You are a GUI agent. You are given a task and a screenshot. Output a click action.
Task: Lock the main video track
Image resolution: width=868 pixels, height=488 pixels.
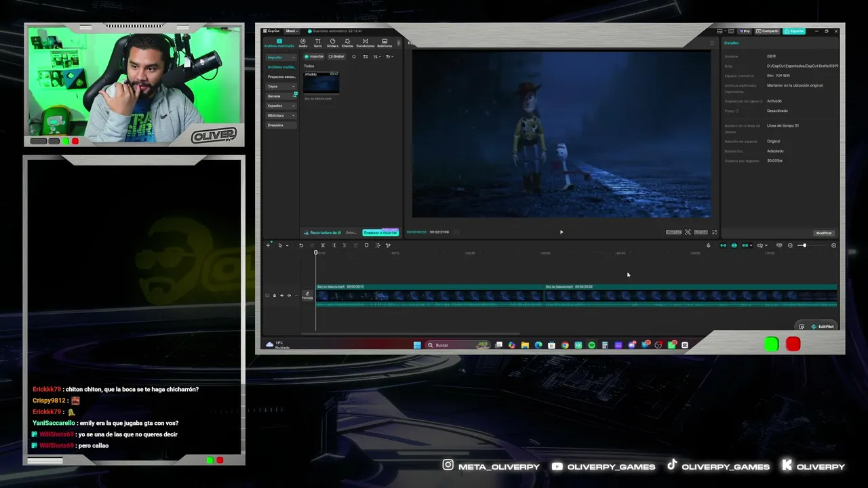275,296
